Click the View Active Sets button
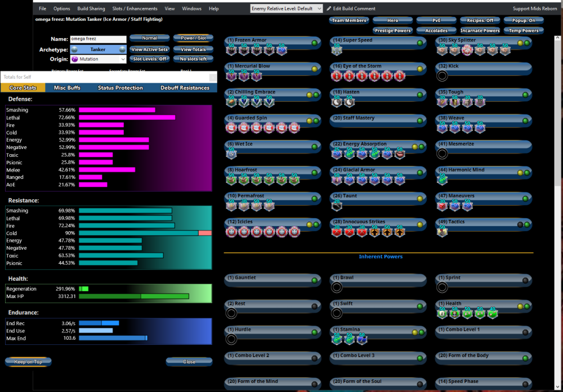 (x=150, y=49)
